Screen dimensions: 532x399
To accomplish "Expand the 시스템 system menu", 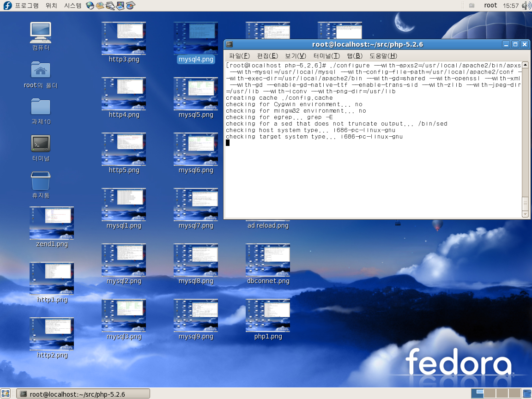I will [73, 6].
